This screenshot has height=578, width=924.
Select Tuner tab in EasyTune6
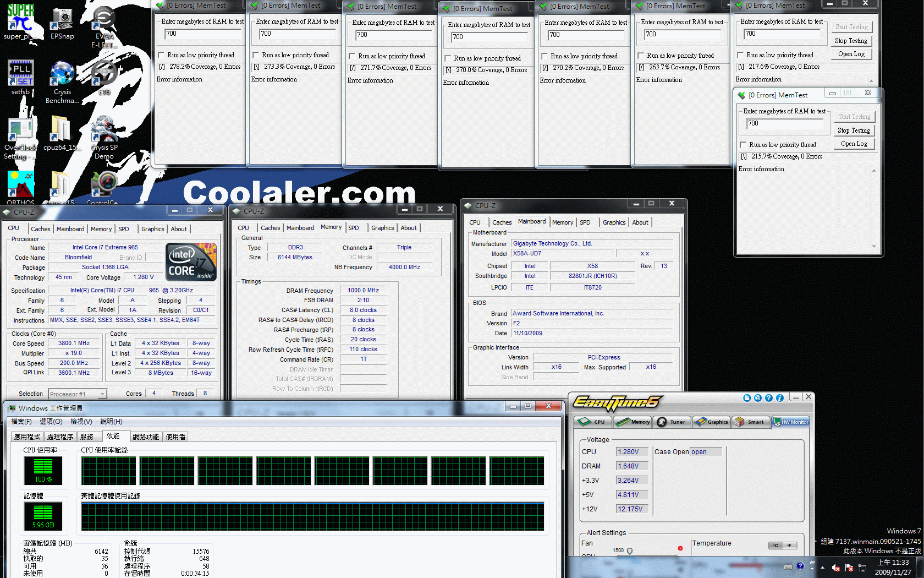pos(672,422)
